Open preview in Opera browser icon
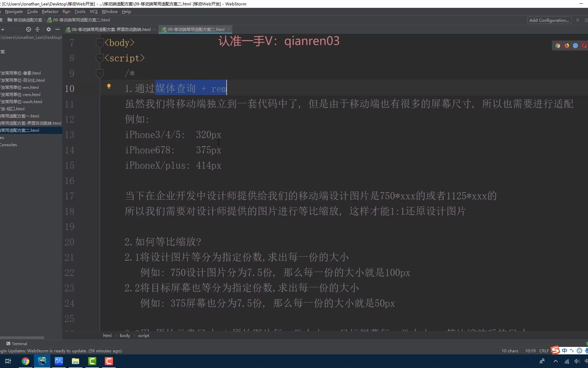Screen dimensions: 588x368 click(584, 46)
